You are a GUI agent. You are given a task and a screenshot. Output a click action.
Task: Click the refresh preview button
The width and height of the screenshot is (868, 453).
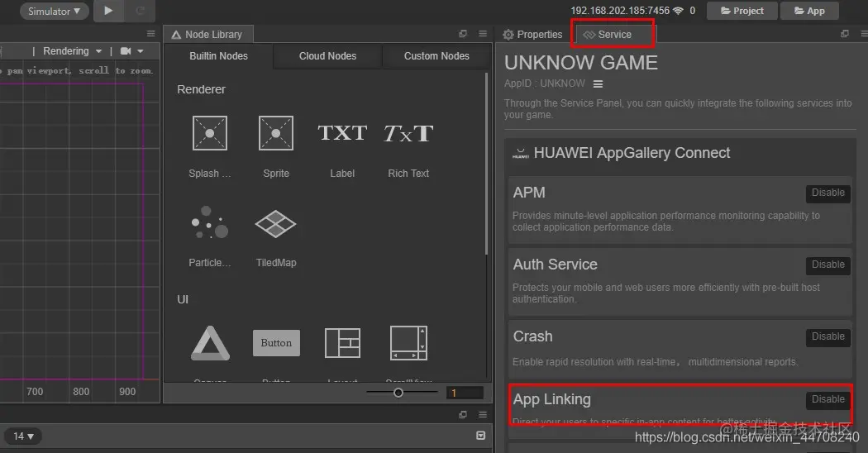tap(141, 11)
